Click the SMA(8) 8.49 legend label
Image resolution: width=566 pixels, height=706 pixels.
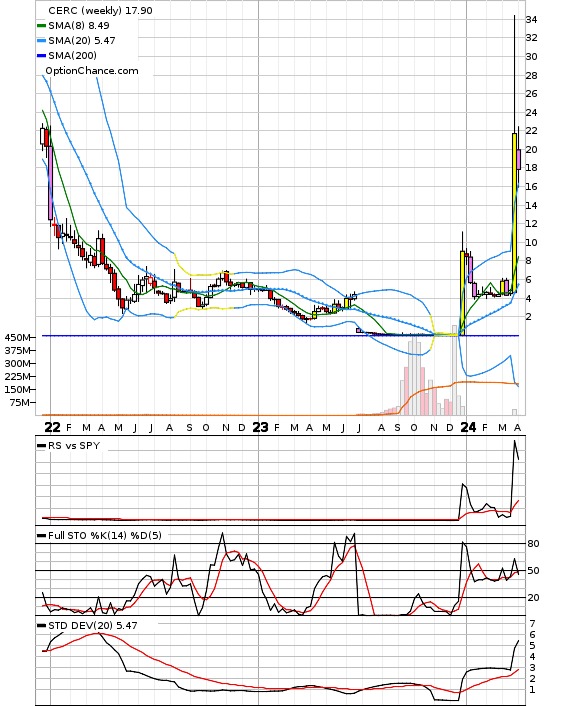[79, 26]
